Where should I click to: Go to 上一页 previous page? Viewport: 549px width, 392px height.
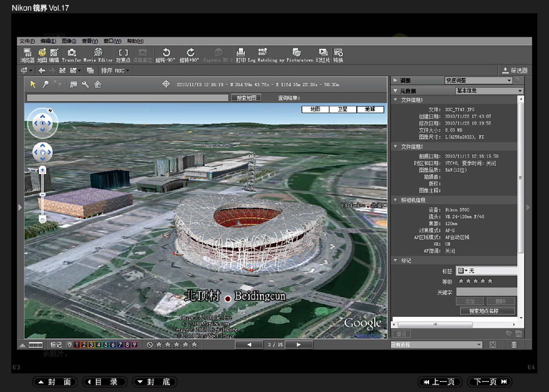tap(440, 382)
